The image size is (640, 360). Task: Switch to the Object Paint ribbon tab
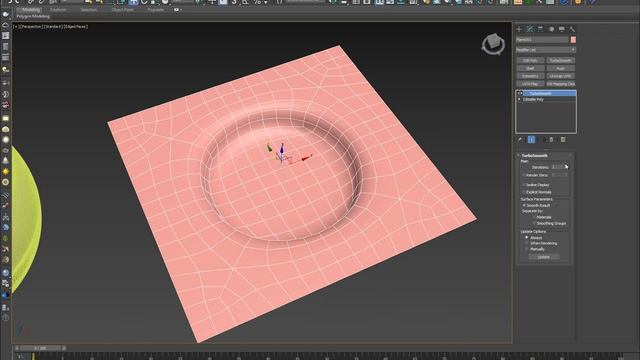(x=122, y=10)
